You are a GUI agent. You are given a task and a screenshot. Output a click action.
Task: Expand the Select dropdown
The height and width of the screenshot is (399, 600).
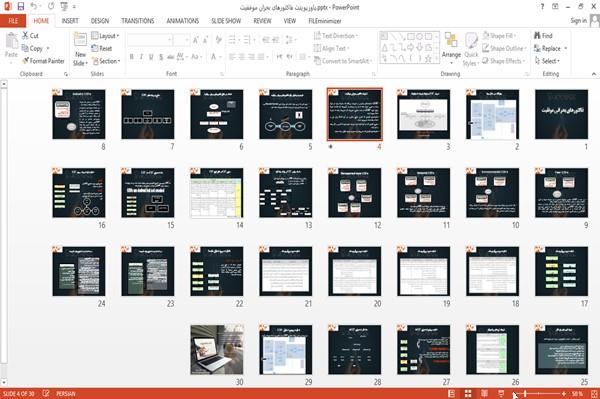click(547, 61)
